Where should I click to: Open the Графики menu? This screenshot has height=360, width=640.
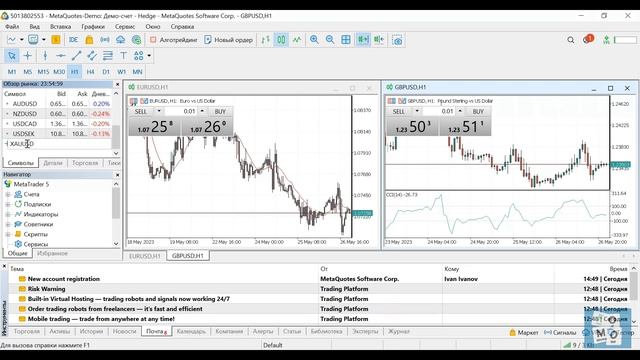pos(93,27)
